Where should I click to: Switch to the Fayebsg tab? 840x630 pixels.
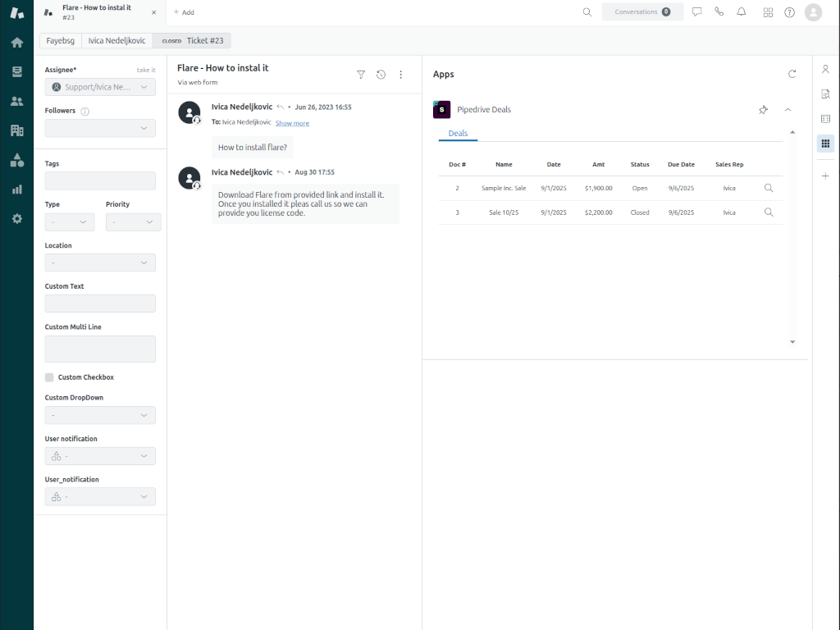coord(60,39)
